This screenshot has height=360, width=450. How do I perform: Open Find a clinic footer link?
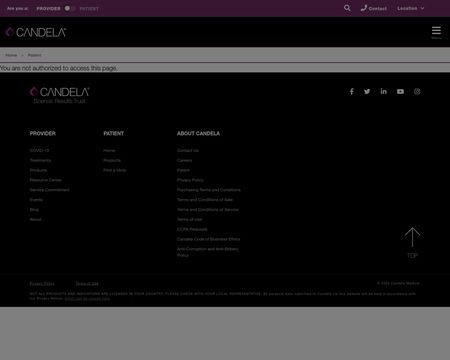[114, 170]
